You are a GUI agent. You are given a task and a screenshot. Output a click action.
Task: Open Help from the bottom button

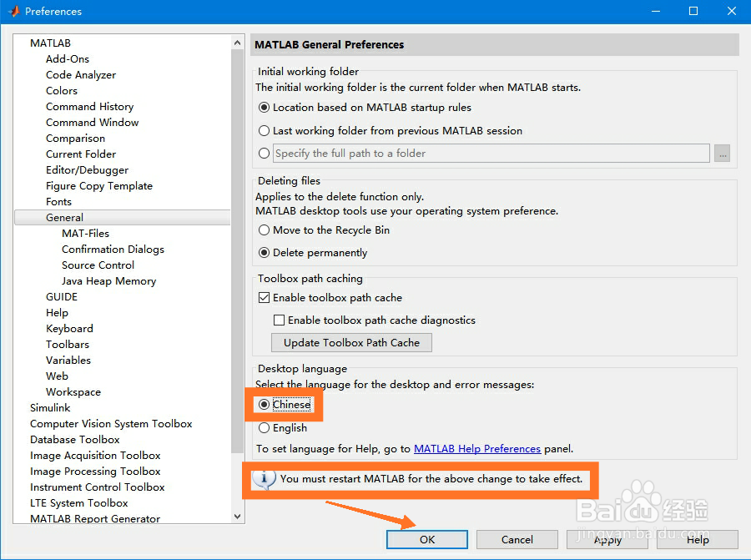coord(698,539)
